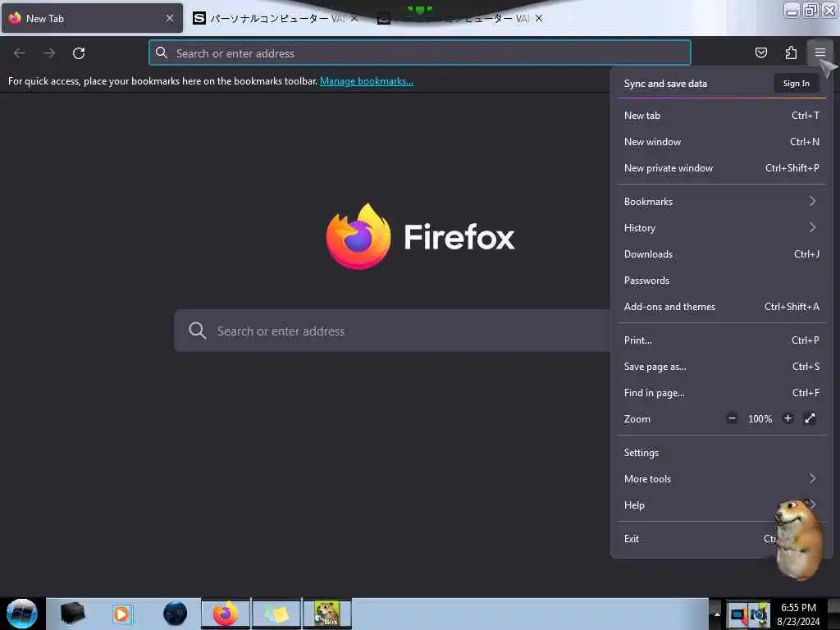Show hidden system tray icons arrow

tap(717, 614)
